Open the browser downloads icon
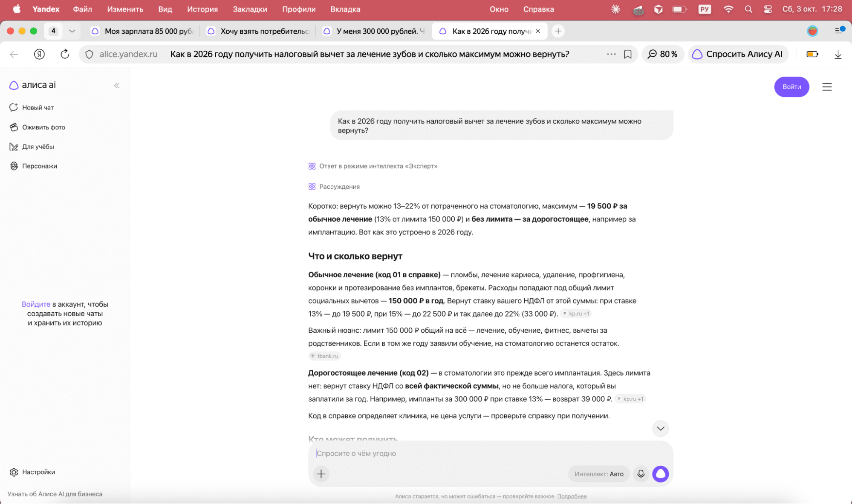Image resolution: width=852 pixels, height=504 pixels. tap(838, 55)
